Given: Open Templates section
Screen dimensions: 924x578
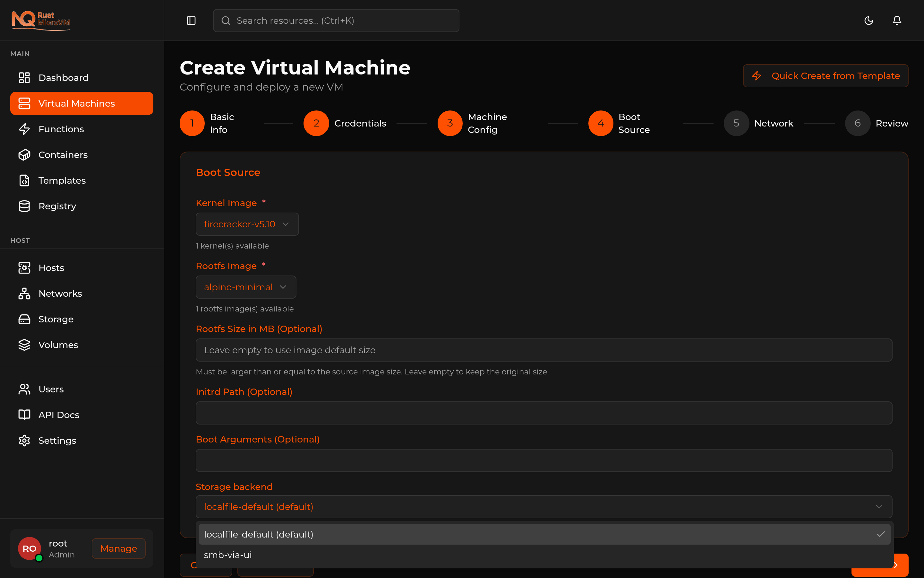Looking at the screenshot, I should coord(82,180).
